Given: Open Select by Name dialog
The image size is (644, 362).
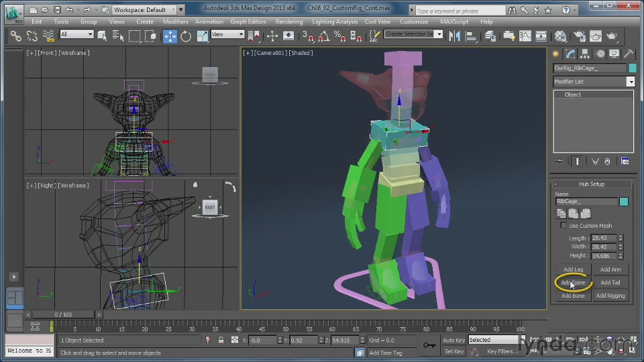Looking at the screenshot, I should (118, 36).
